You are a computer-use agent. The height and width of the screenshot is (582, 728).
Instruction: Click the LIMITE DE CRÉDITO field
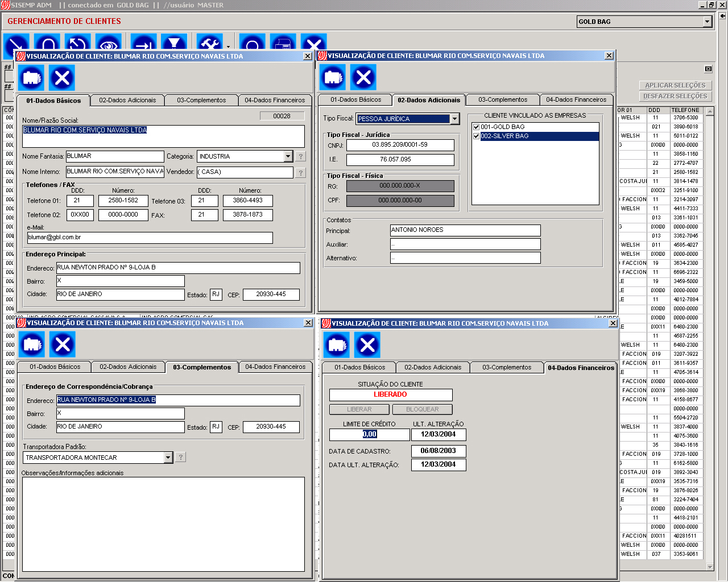370,434
